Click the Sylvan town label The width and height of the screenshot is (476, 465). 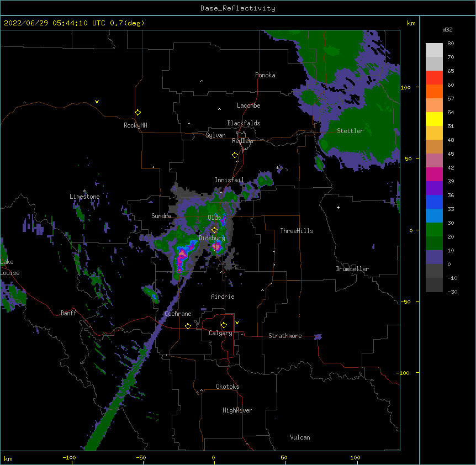click(215, 135)
